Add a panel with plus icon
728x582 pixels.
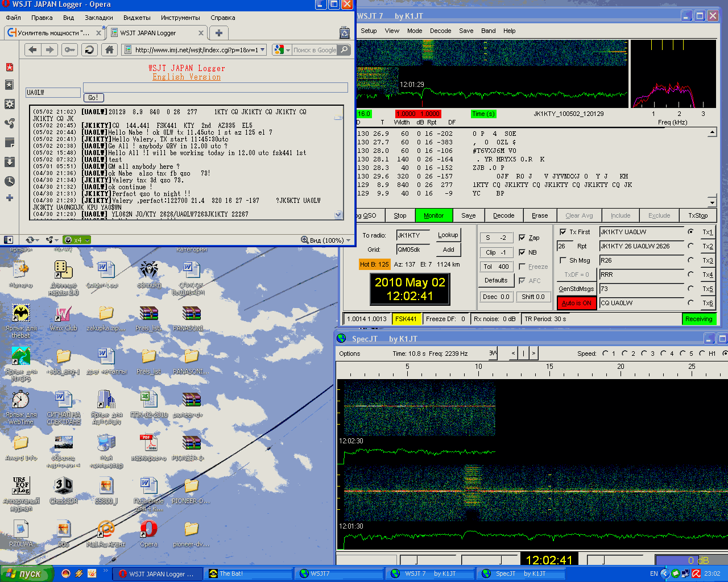click(10, 198)
